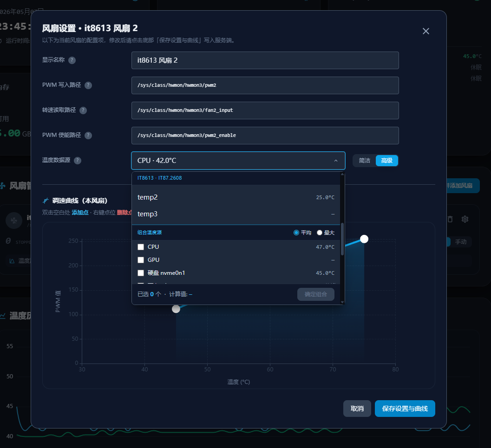Click the curve icon beside 调速曲线 heading
This screenshot has width=491, height=448.
(x=46, y=201)
